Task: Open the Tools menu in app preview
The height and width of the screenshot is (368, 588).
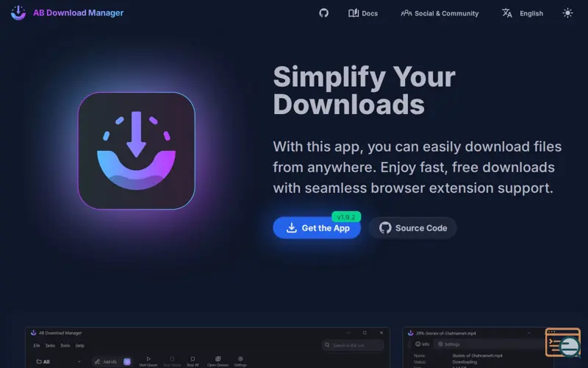Action: click(65, 345)
